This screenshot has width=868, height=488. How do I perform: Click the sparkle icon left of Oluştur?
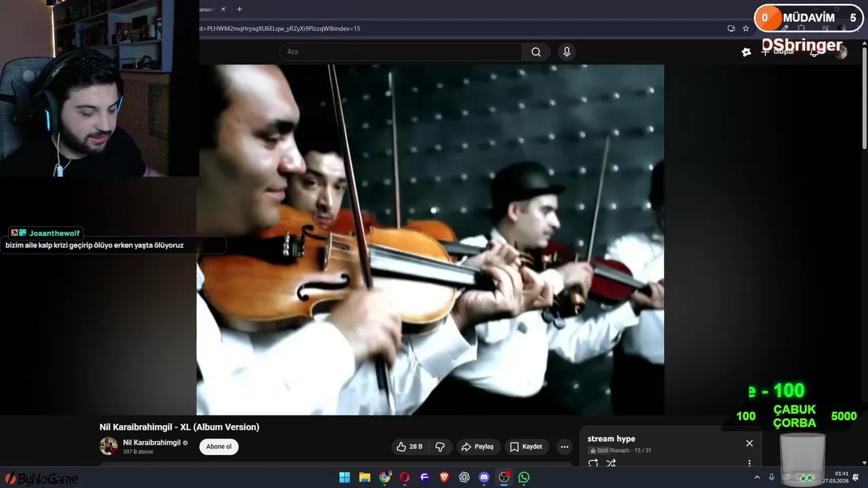click(x=747, y=52)
